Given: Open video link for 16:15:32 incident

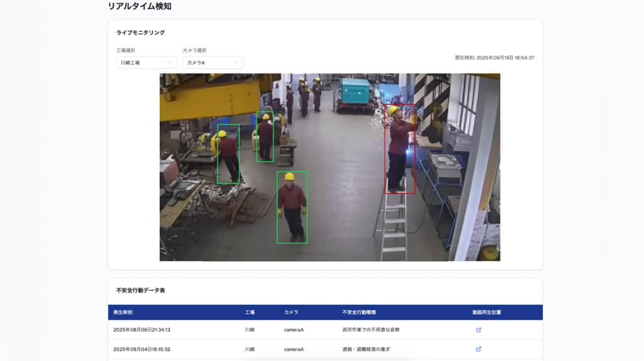Looking at the screenshot, I should coord(478,349).
